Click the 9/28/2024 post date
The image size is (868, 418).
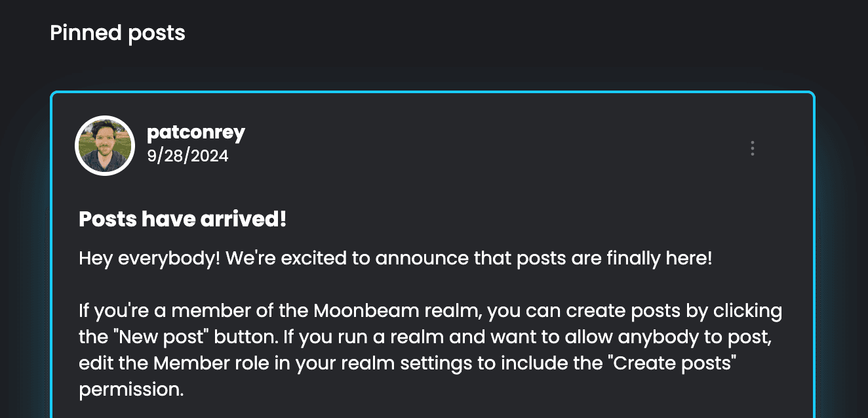coord(187,156)
